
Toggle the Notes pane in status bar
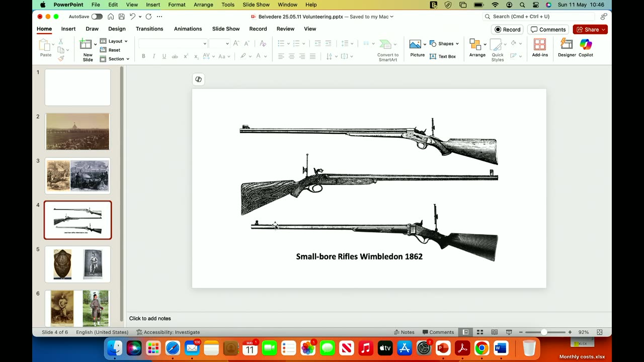click(x=404, y=332)
